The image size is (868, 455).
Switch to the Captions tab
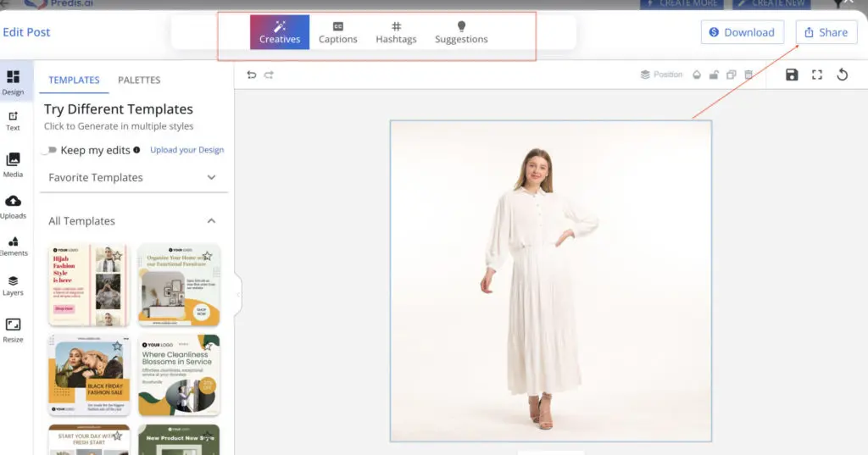(x=337, y=32)
